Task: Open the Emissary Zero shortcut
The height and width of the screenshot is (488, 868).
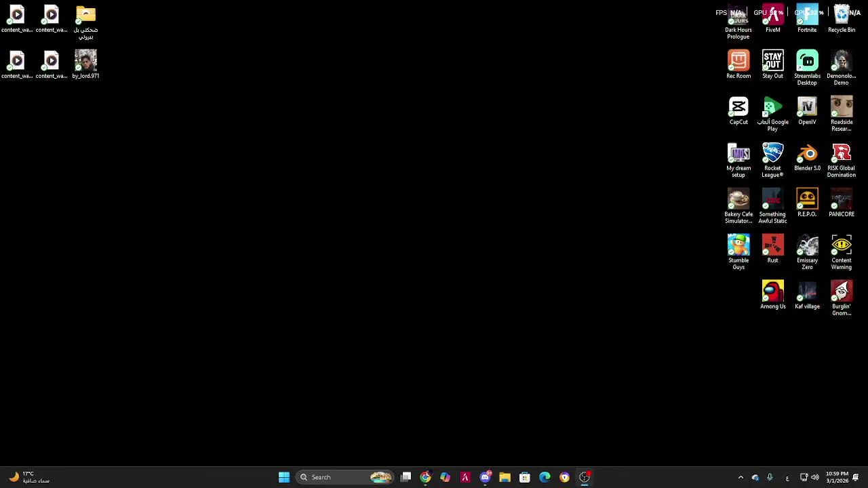Action: [807, 252]
